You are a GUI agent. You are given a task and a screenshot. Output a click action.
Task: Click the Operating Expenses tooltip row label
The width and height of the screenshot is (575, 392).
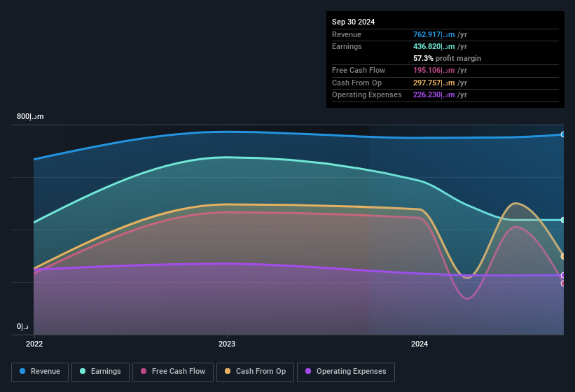[x=366, y=95]
